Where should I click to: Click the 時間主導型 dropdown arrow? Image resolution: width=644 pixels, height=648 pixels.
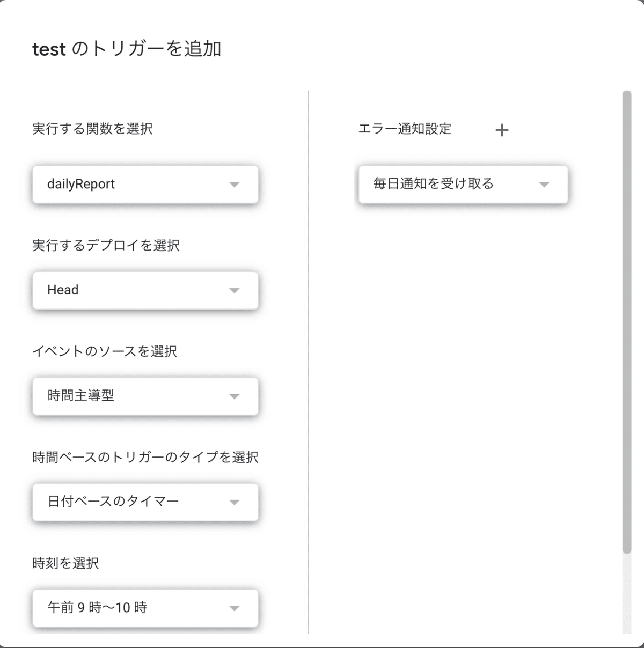coord(235,396)
